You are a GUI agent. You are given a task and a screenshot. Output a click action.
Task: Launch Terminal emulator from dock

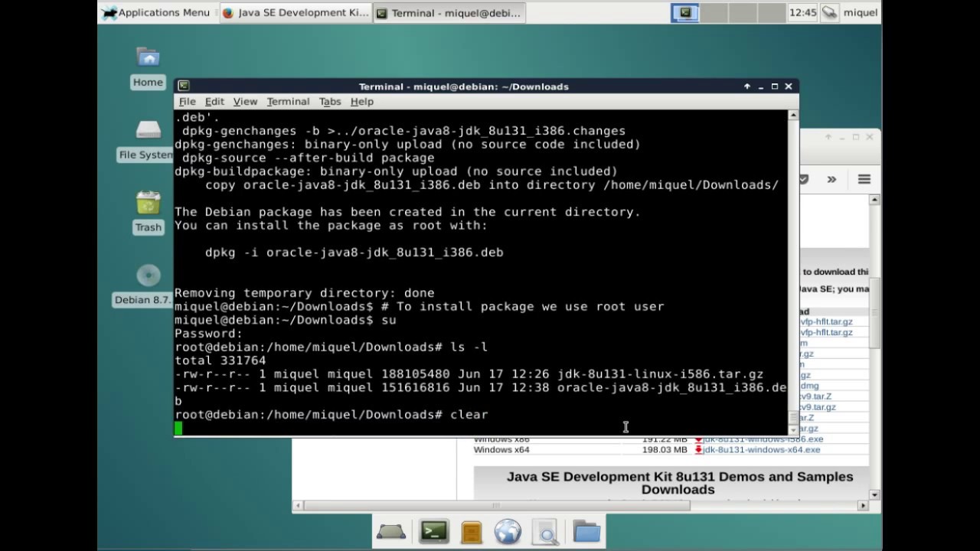[x=434, y=532]
